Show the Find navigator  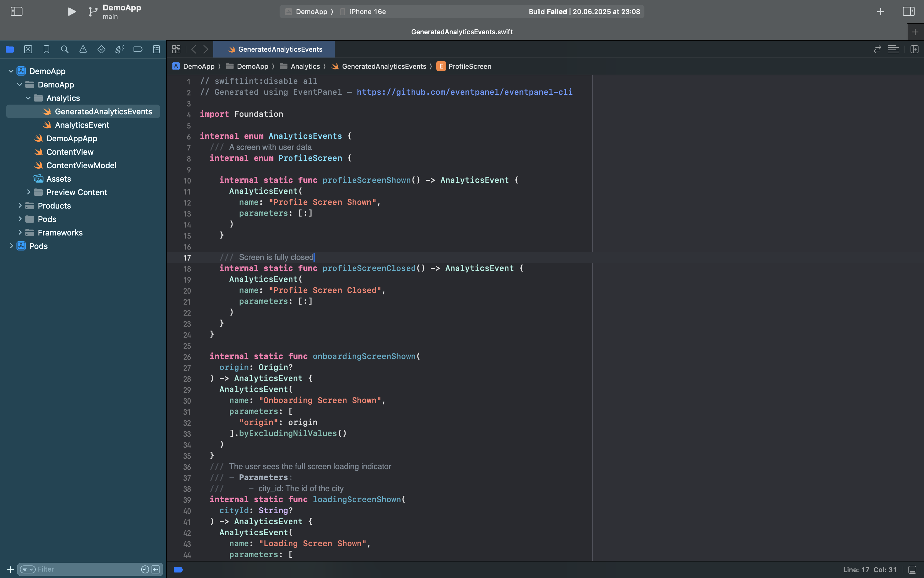point(64,49)
